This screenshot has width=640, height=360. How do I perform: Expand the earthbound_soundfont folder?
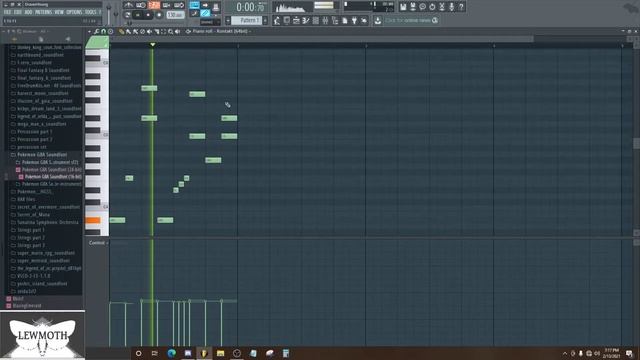[38, 55]
